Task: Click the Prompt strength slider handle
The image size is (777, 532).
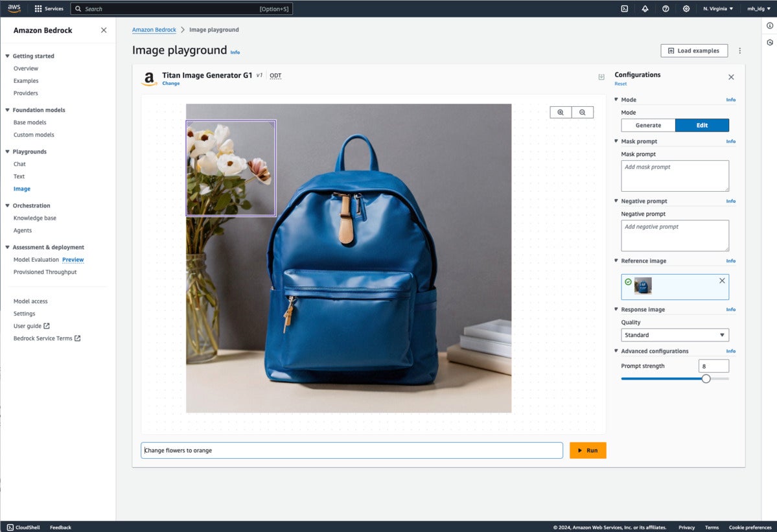Action: tap(706, 378)
